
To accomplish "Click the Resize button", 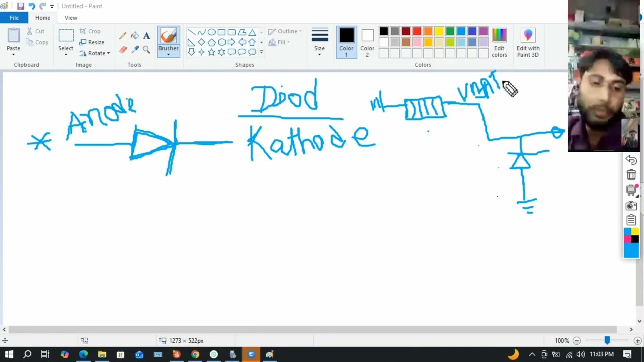I will point(92,42).
